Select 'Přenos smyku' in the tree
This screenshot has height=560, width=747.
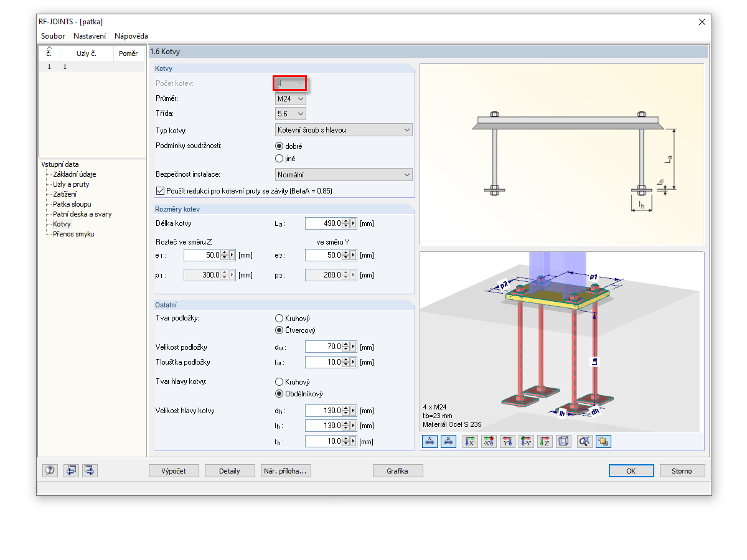(73, 234)
